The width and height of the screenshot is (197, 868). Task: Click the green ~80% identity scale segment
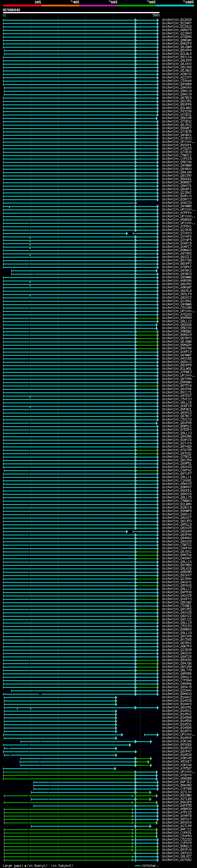click(x=137, y=6)
